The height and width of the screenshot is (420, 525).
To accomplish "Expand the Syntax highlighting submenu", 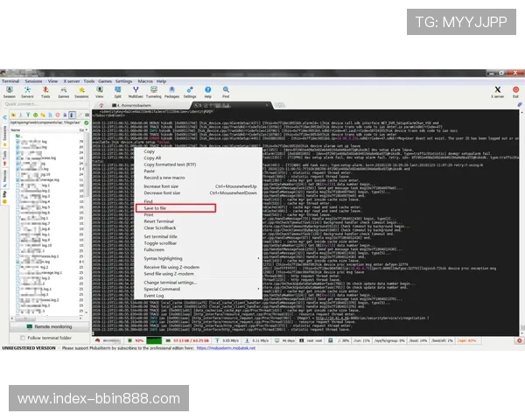I will (x=163, y=258).
